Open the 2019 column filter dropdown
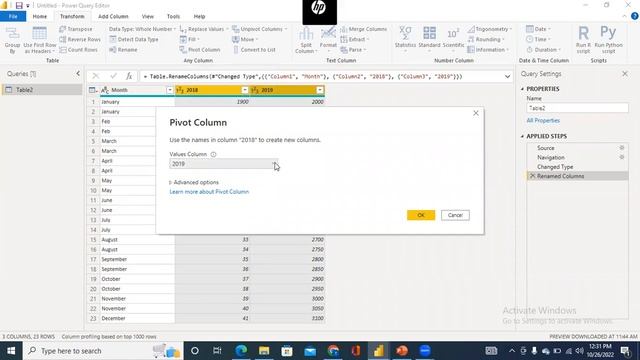Screen dimensions: 640x360 click(320, 90)
